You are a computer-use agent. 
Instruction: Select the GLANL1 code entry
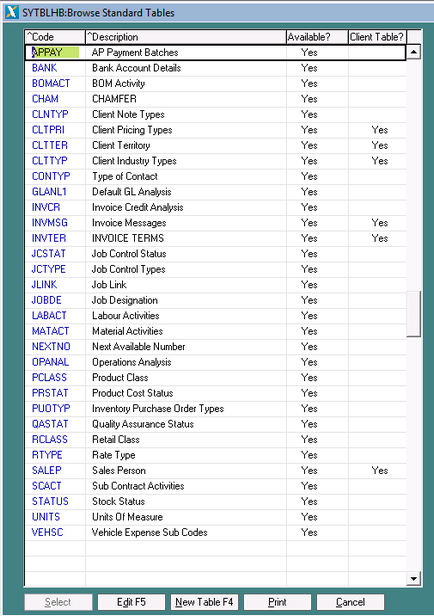pos(49,192)
